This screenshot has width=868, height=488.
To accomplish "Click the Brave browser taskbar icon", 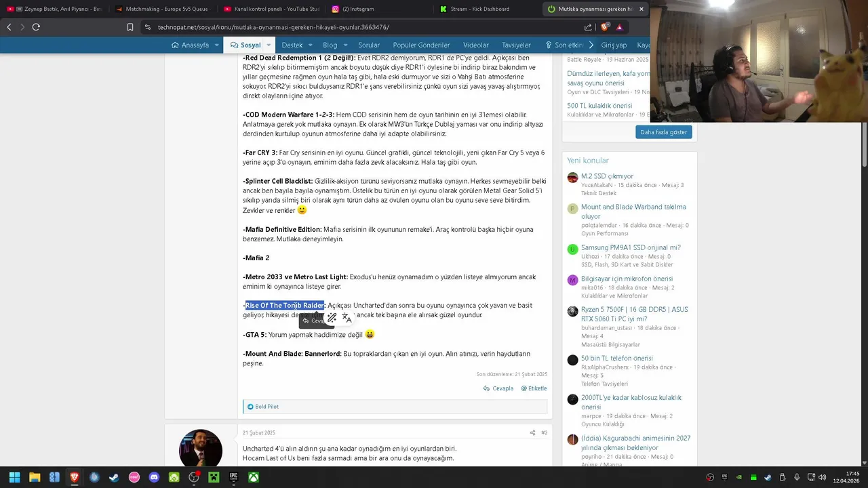I will (75, 477).
